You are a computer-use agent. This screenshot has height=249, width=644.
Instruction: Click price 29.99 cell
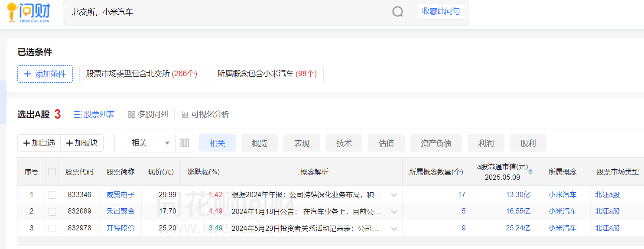click(167, 195)
